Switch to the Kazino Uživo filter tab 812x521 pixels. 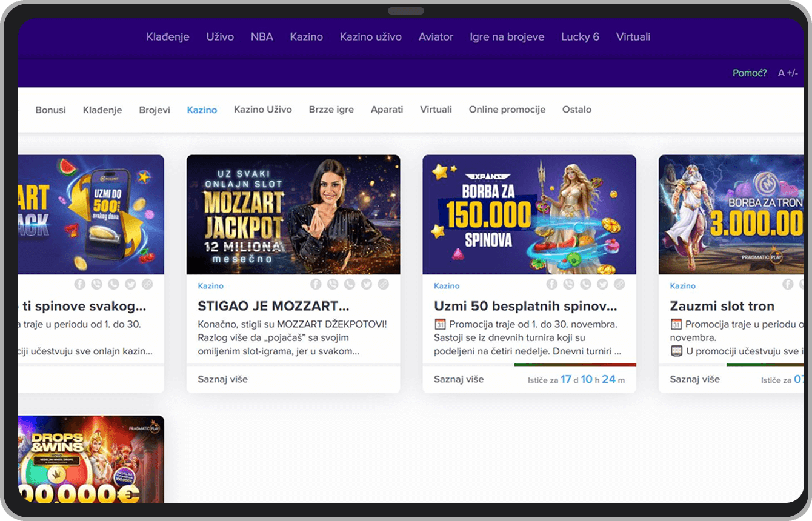click(263, 110)
